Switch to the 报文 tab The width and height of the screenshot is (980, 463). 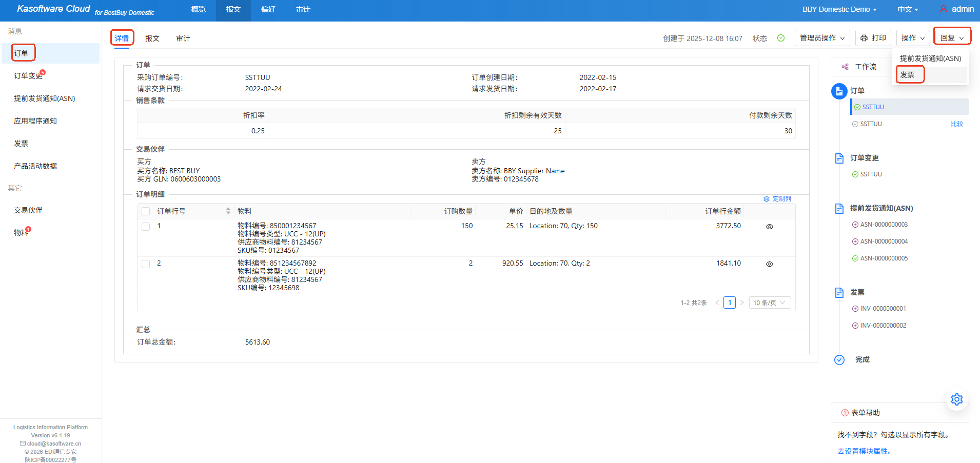tap(152, 38)
